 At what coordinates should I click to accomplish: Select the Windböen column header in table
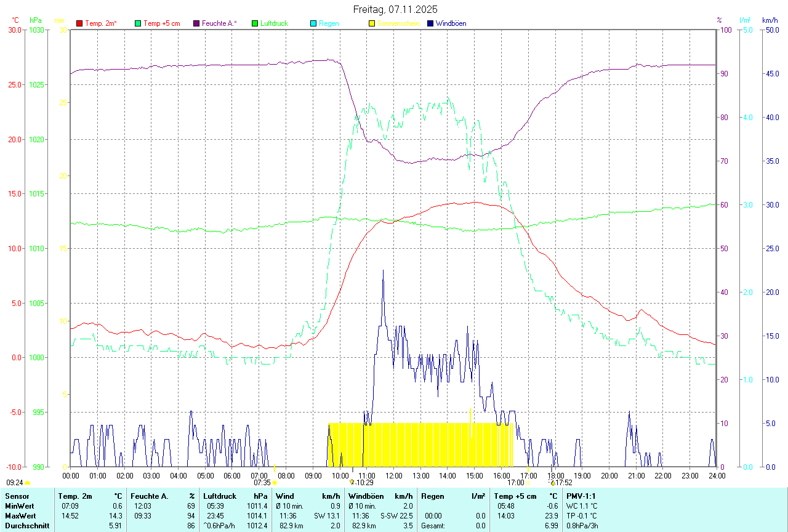366,496
